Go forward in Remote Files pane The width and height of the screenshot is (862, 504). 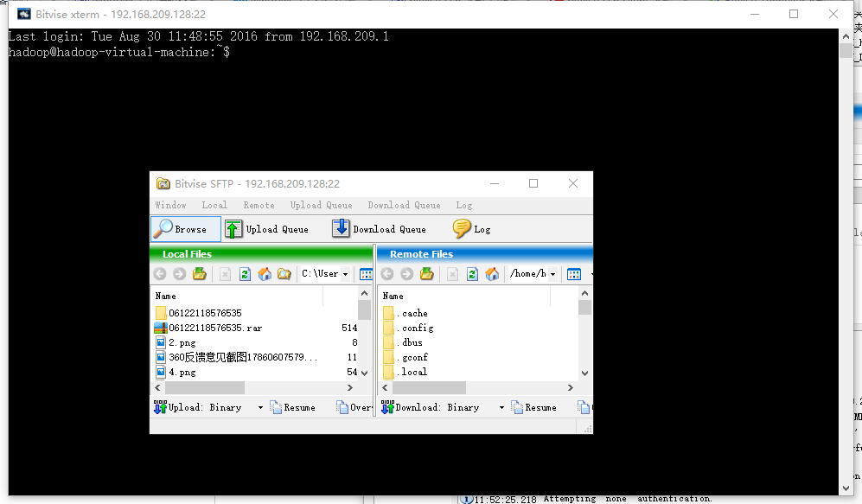pos(407,274)
